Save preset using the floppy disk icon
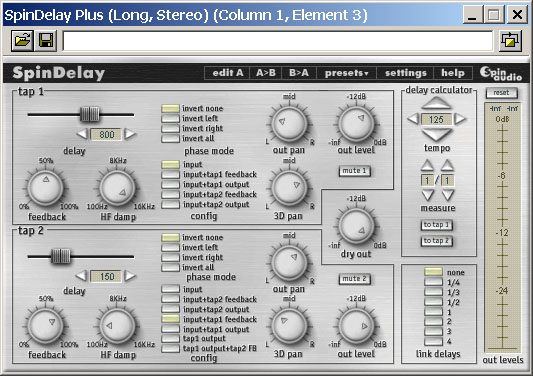533x376 pixels. [x=46, y=41]
